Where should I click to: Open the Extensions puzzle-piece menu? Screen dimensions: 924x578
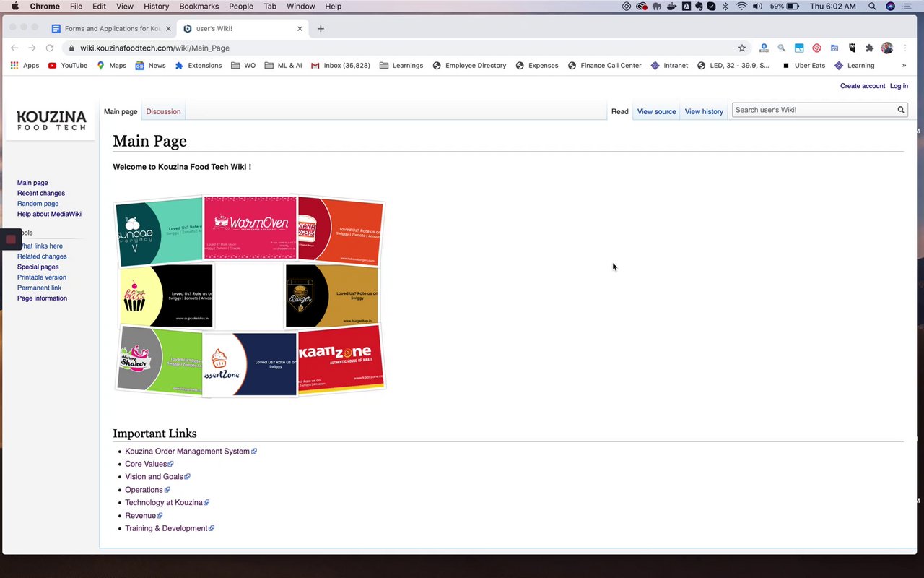(869, 48)
